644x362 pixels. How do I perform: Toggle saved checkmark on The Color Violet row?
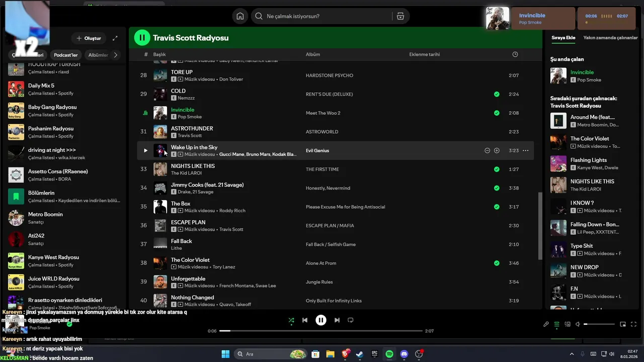pyautogui.click(x=497, y=263)
